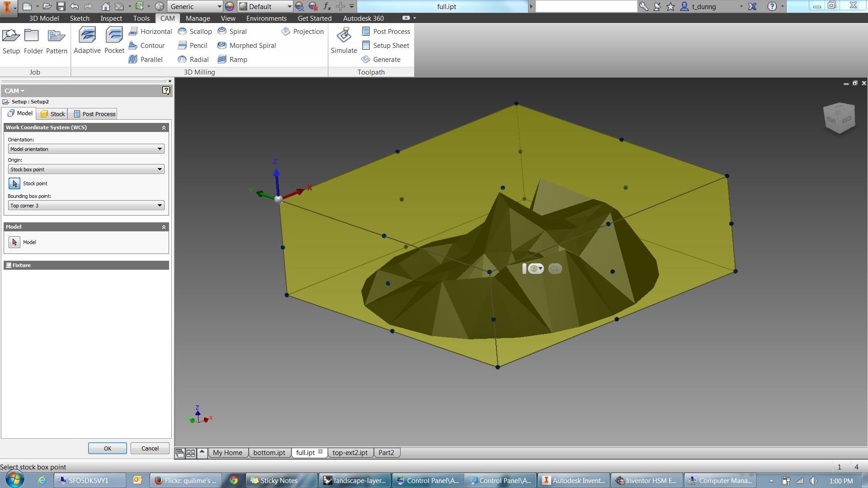868x488 pixels.
Task: Click the Model selection arrow button
Action: (x=14, y=242)
